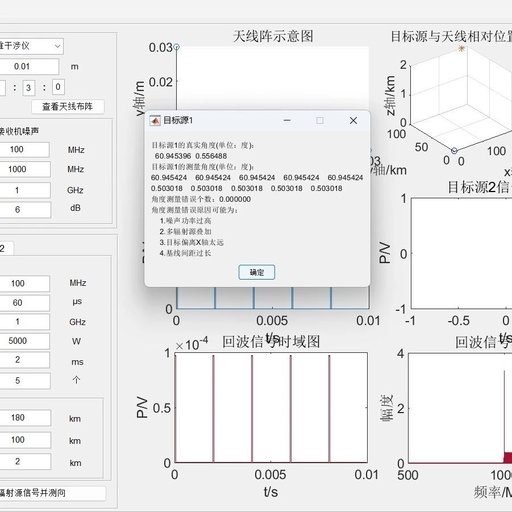Image resolution: width=512 pixels, height=512 pixels.
Task: Click the MATLAB icon in the 目标源1 dialog title
Action: coord(155,121)
